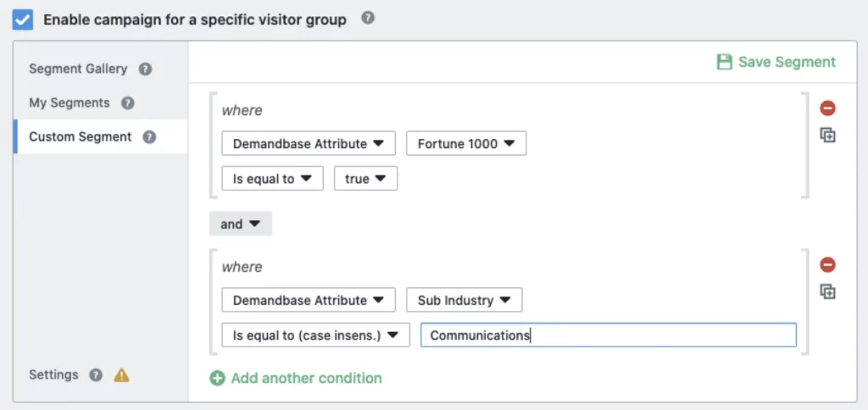Duplicate the Sub Industry condition
Image resolution: width=868 pixels, height=410 pixels.
[x=827, y=292]
